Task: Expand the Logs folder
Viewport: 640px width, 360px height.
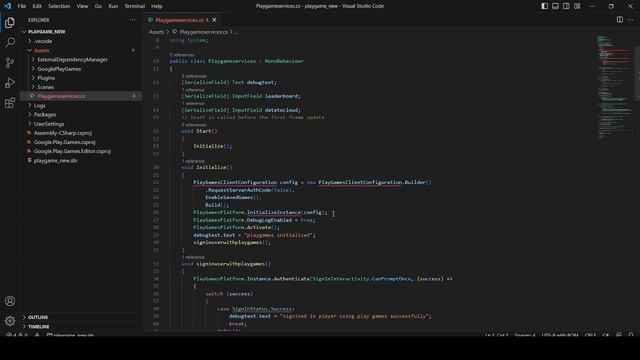Action: (x=30, y=105)
